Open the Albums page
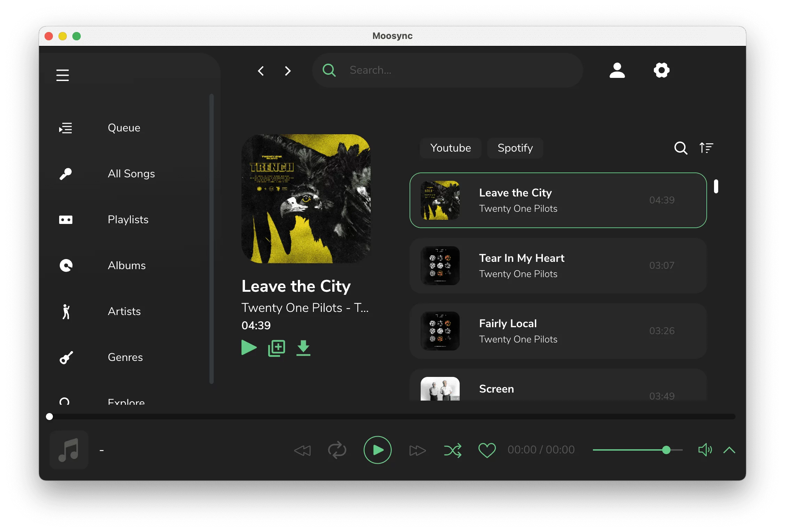The height and width of the screenshot is (532, 785). tap(127, 266)
